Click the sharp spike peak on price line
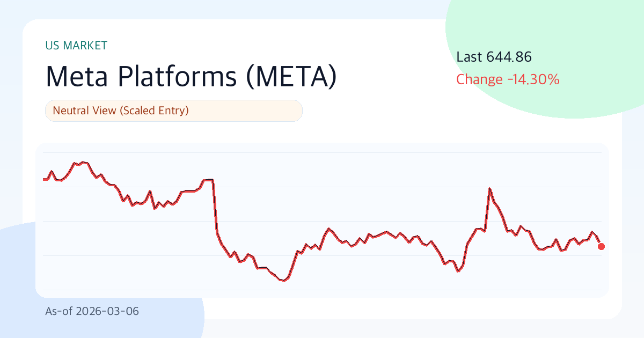 (489, 188)
